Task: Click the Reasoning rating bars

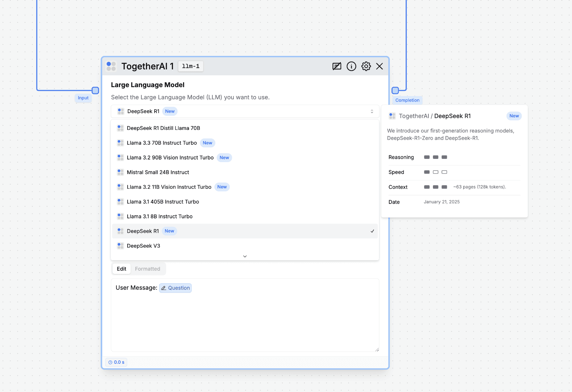Action: [x=436, y=157]
